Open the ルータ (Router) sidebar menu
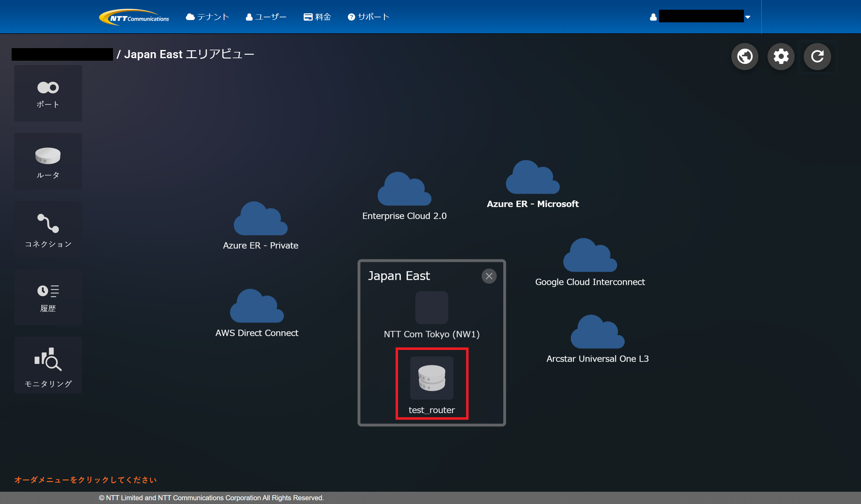Viewport: 861px width, 504px height. tap(48, 161)
